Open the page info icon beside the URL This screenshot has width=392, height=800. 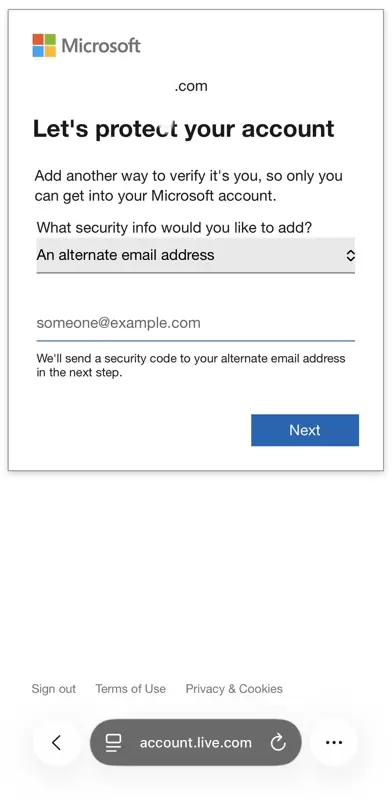(x=113, y=742)
